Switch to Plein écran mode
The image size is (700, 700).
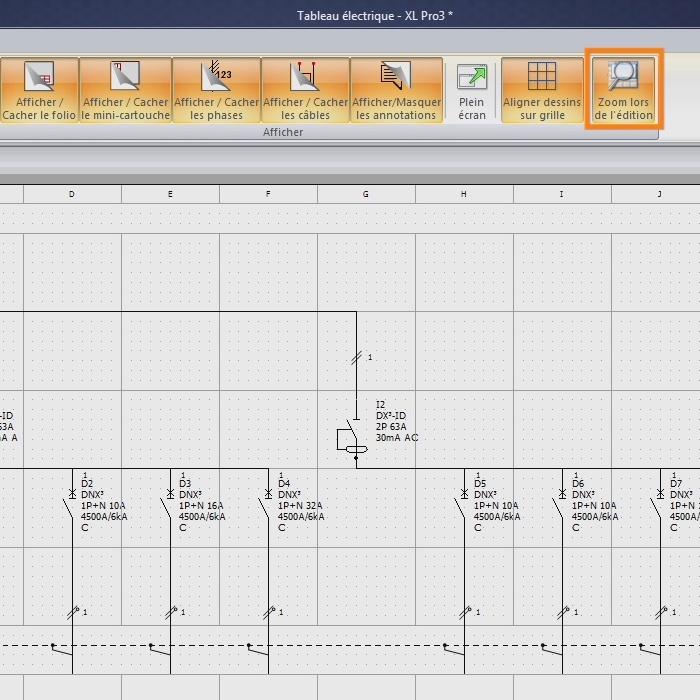(x=472, y=90)
